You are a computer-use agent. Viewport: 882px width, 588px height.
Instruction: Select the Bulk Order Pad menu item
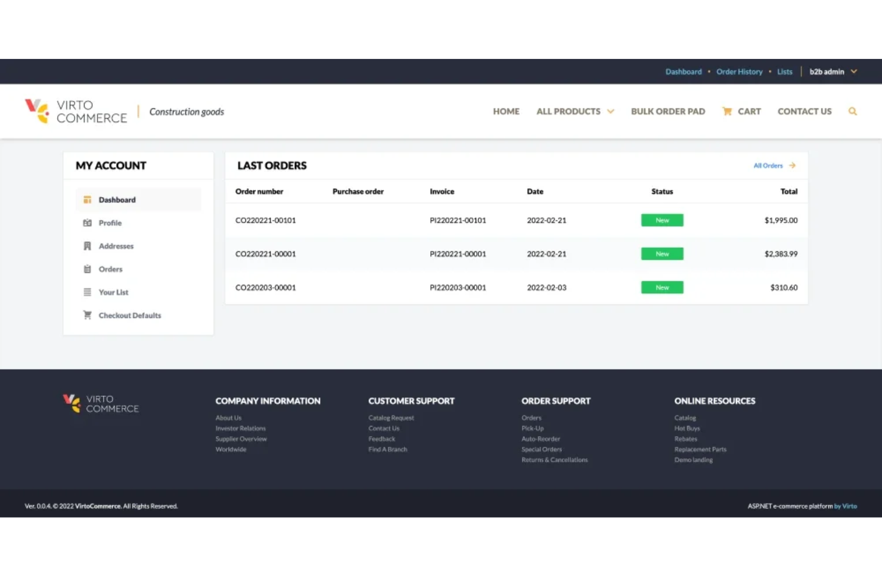point(667,111)
